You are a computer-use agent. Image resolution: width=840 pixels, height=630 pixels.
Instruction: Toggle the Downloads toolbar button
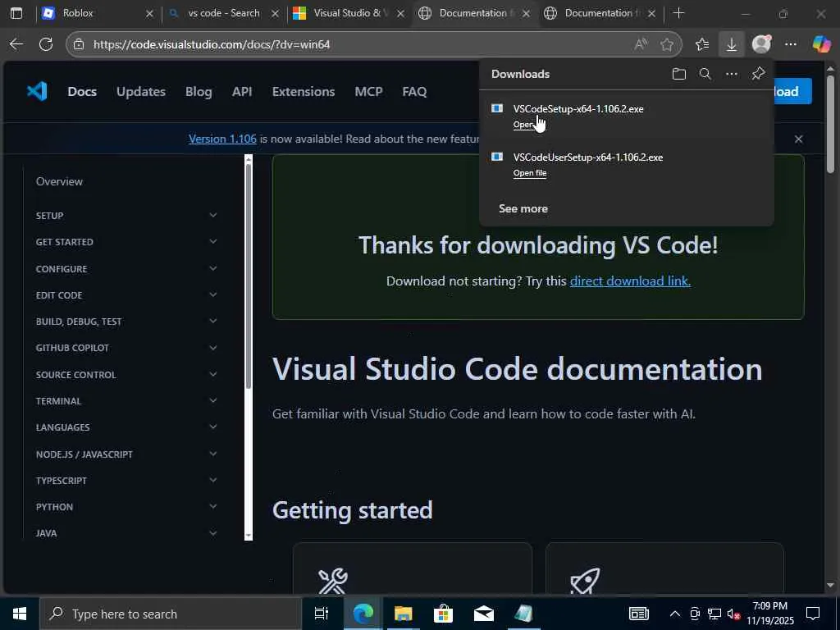pyautogui.click(x=731, y=44)
